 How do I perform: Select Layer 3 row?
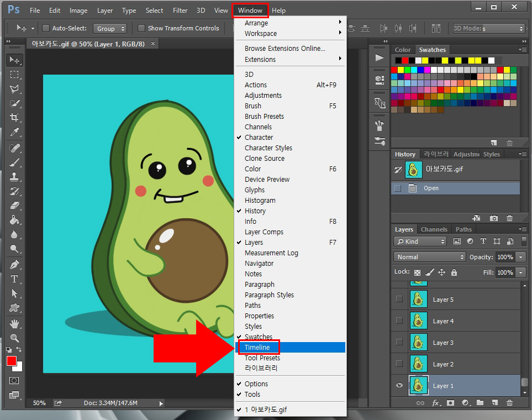coord(455,342)
